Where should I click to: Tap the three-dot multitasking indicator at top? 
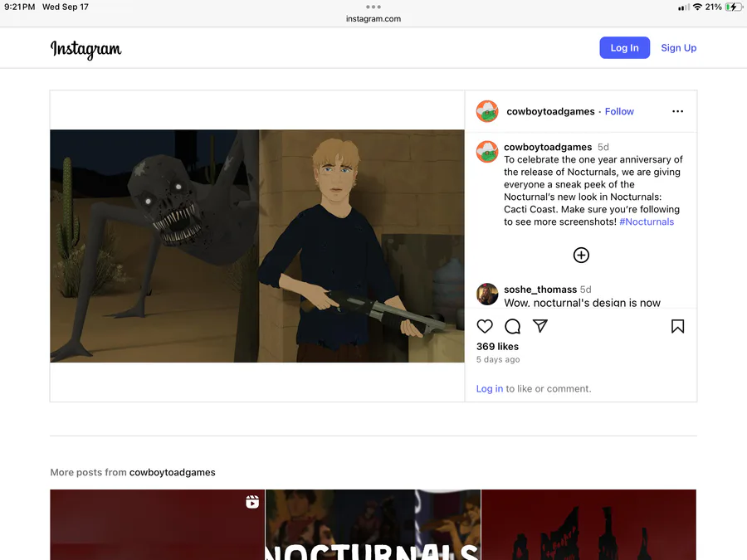pos(373,7)
